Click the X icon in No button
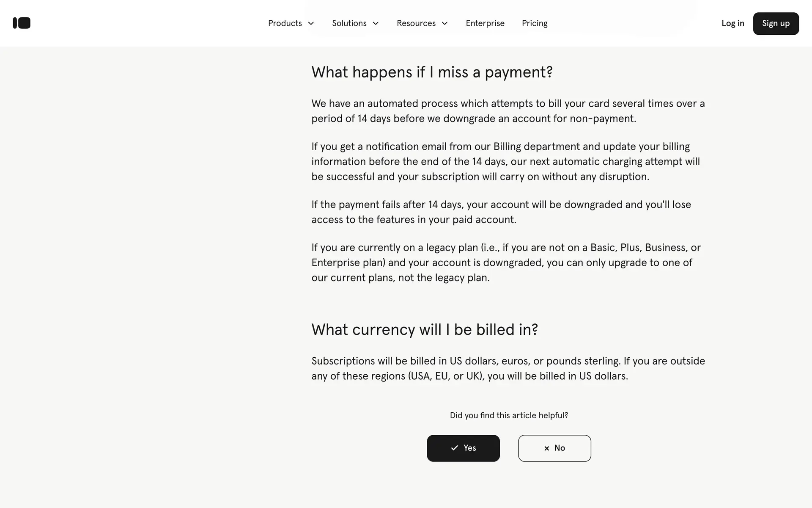This screenshot has height=508, width=812. click(x=546, y=448)
